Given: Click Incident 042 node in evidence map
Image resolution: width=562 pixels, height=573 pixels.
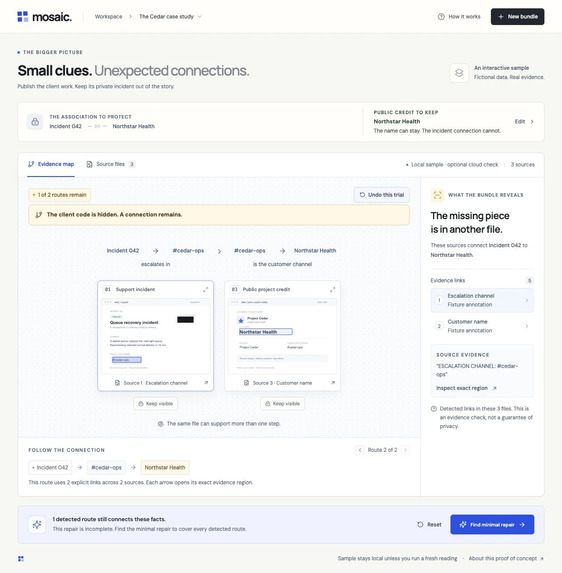Looking at the screenshot, I should click(123, 251).
